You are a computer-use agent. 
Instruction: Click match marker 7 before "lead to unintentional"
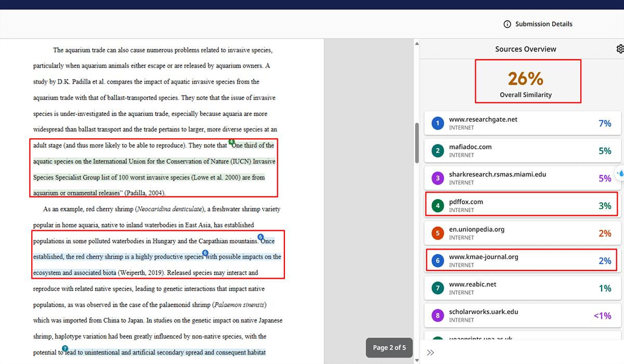pos(65,348)
